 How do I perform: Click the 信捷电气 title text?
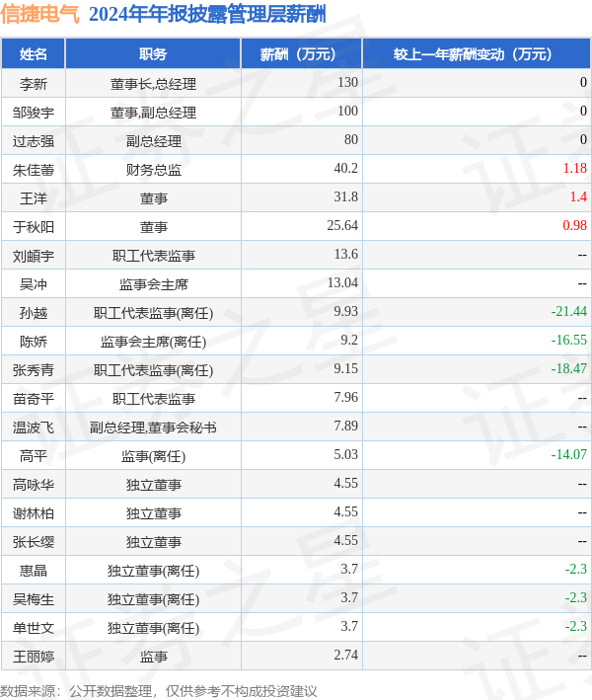(40, 14)
